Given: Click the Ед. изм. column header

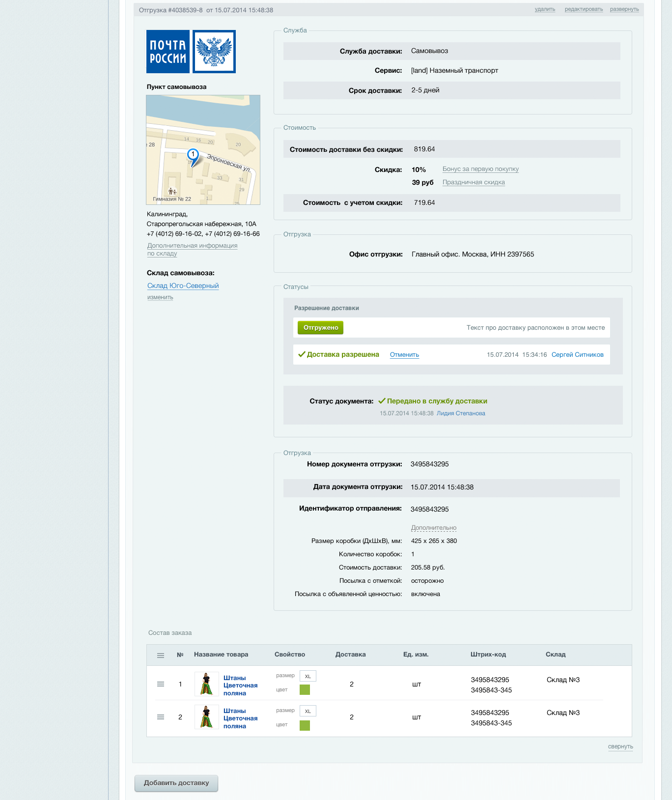Looking at the screenshot, I should click(x=416, y=655).
